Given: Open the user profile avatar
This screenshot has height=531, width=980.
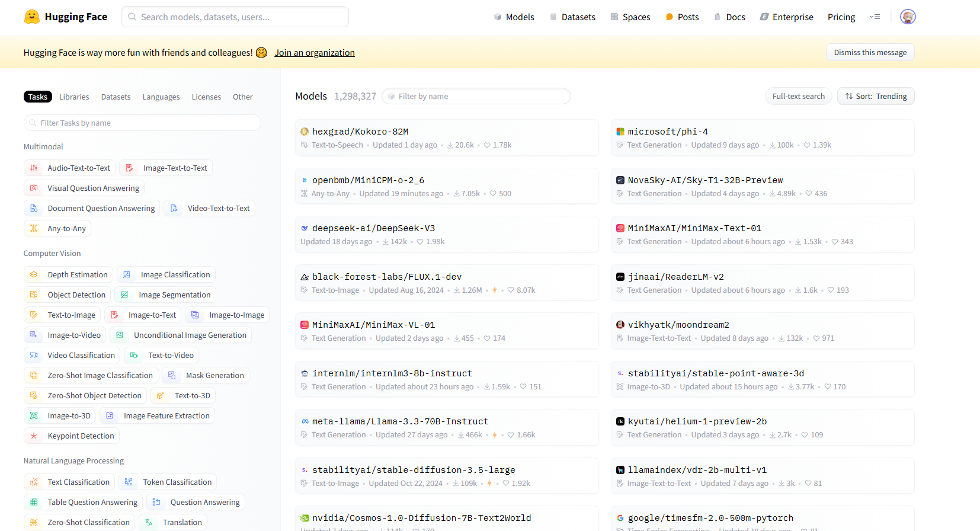Looking at the screenshot, I should tap(908, 17).
